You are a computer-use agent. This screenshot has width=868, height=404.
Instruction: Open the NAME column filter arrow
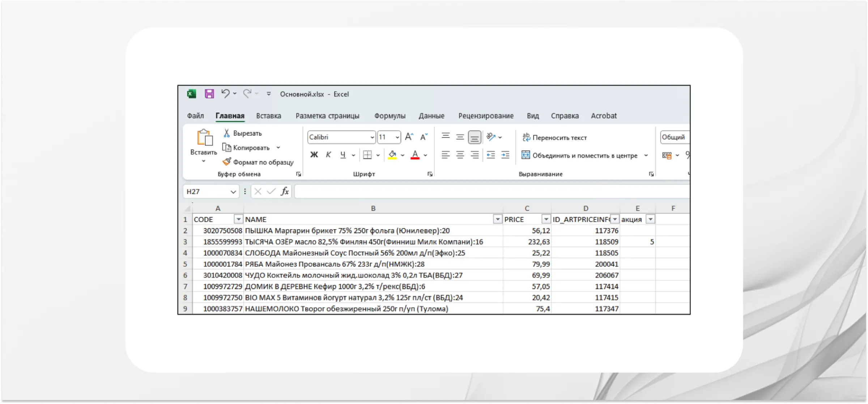point(498,219)
